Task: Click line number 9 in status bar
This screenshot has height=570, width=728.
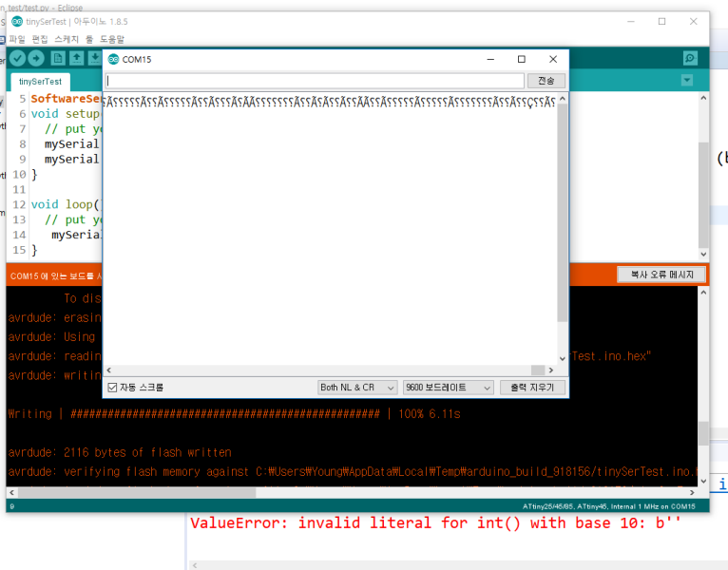Action: (x=12, y=506)
